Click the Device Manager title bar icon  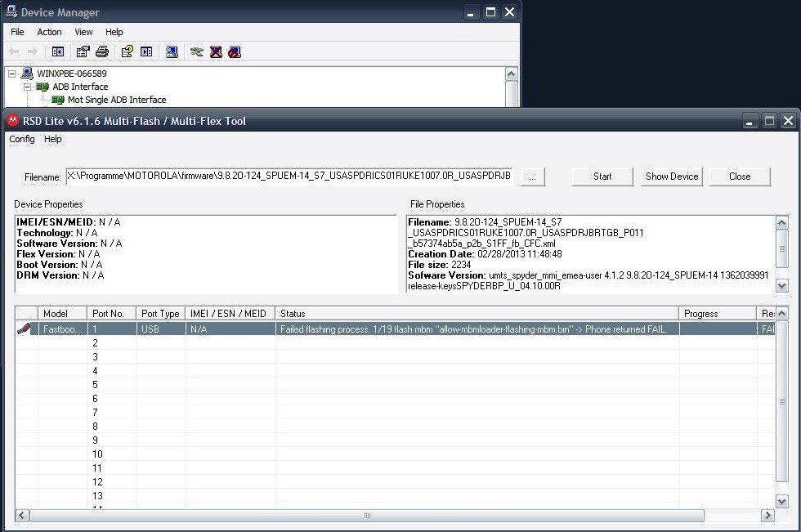pos(11,11)
